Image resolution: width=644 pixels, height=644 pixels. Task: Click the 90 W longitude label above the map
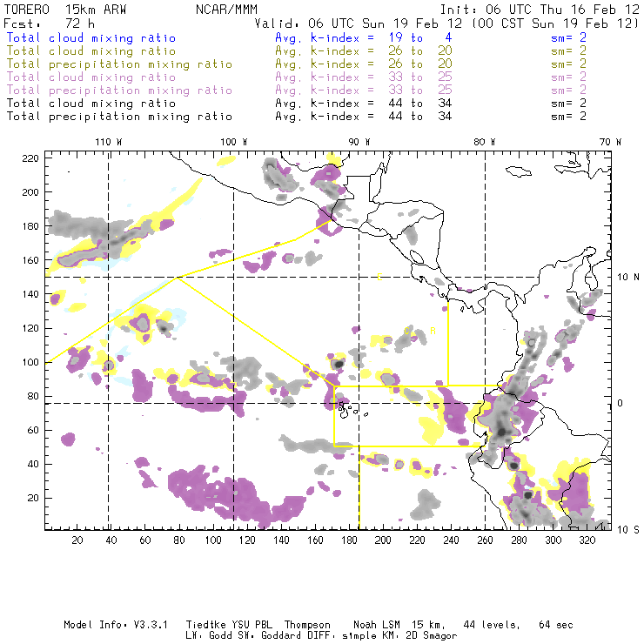point(359,141)
